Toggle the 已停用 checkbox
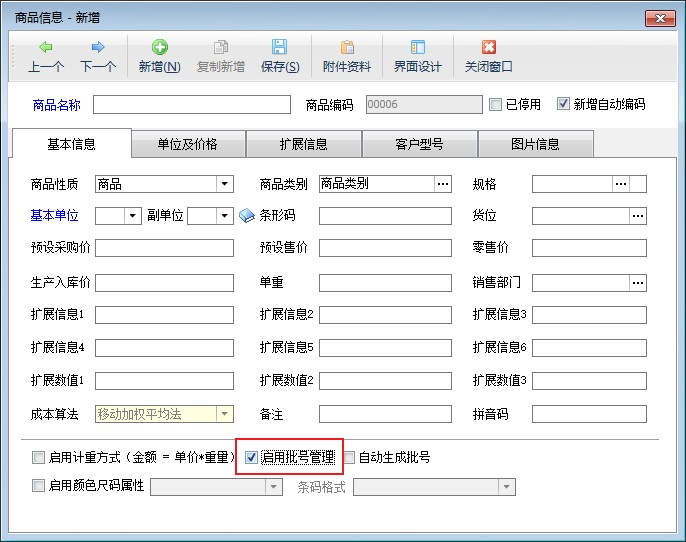This screenshot has width=686, height=542. click(495, 104)
